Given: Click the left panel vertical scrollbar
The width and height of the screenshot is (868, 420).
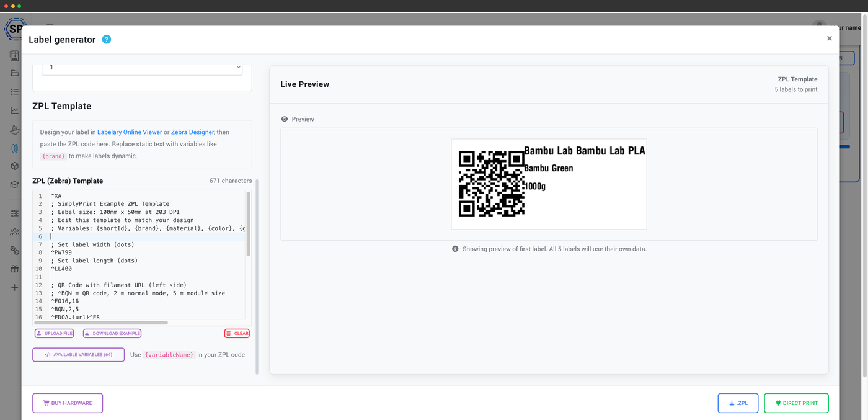Looking at the screenshot, I should pyautogui.click(x=257, y=277).
